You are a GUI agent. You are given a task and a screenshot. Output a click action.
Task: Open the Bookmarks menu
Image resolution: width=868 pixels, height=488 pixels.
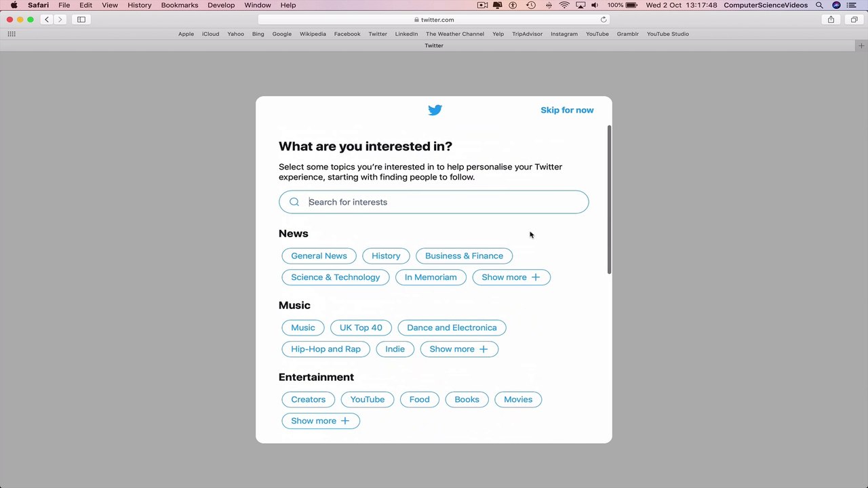[180, 5]
